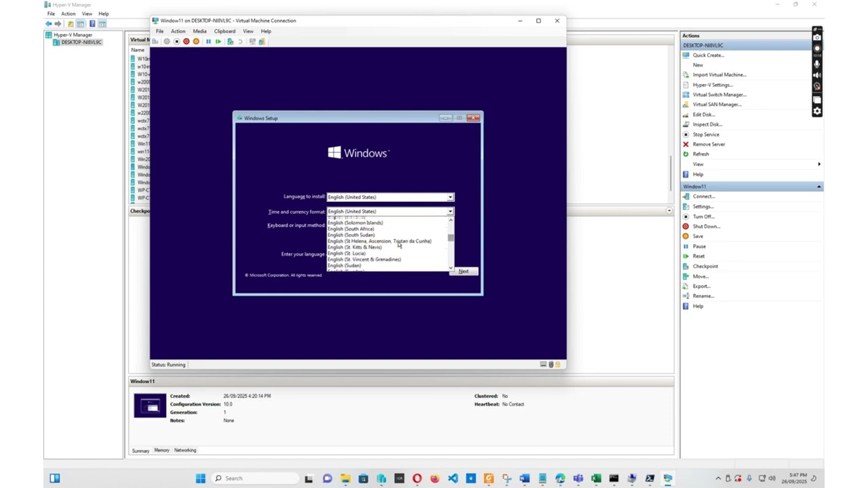Click Time and currency format dropdown arrow
The height and width of the screenshot is (488, 868).
(x=450, y=211)
